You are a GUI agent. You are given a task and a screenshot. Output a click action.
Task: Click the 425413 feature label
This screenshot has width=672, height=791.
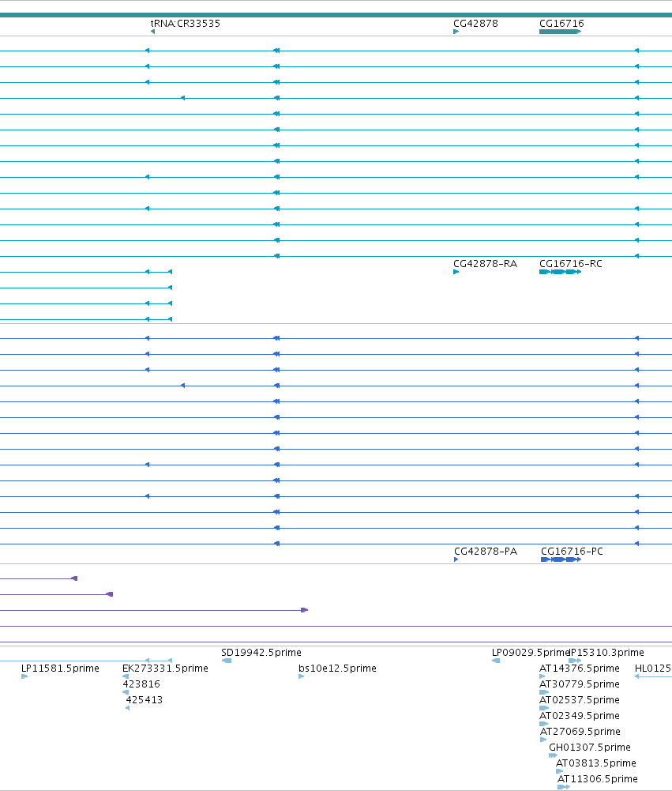(145, 699)
